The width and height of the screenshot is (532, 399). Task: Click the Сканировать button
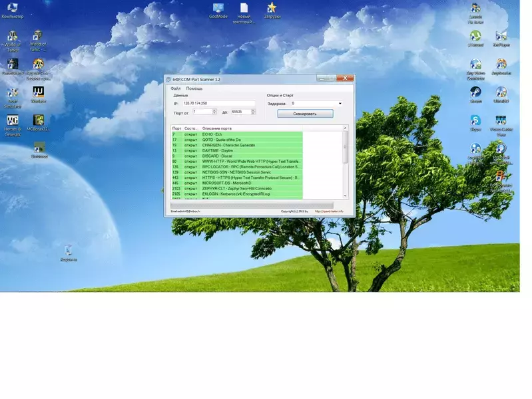tap(305, 114)
